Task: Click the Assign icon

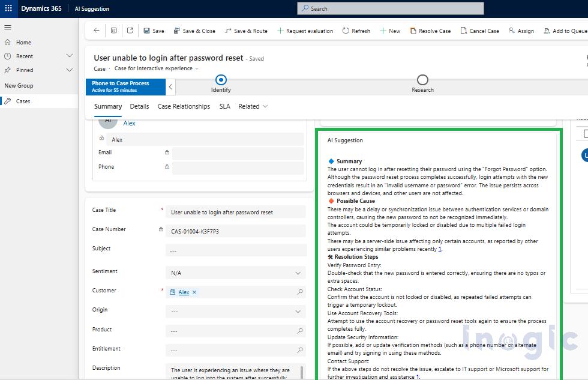Action: click(511, 31)
